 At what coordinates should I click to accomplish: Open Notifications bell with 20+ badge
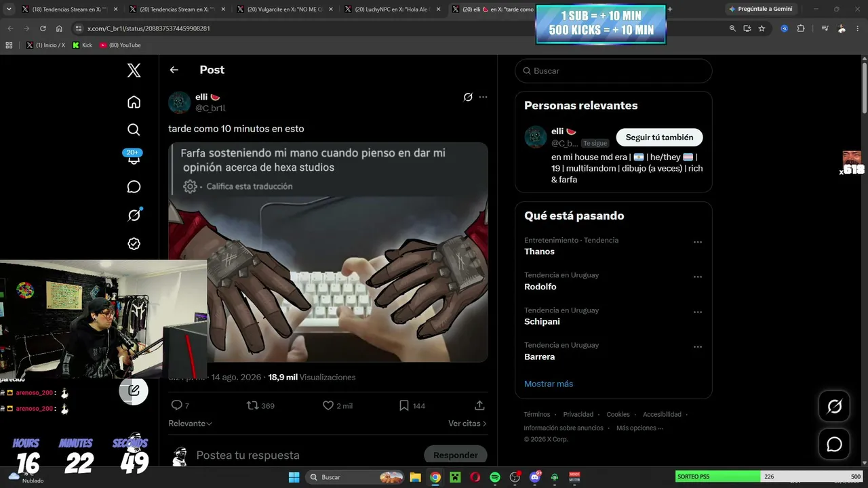[x=134, y=157]
